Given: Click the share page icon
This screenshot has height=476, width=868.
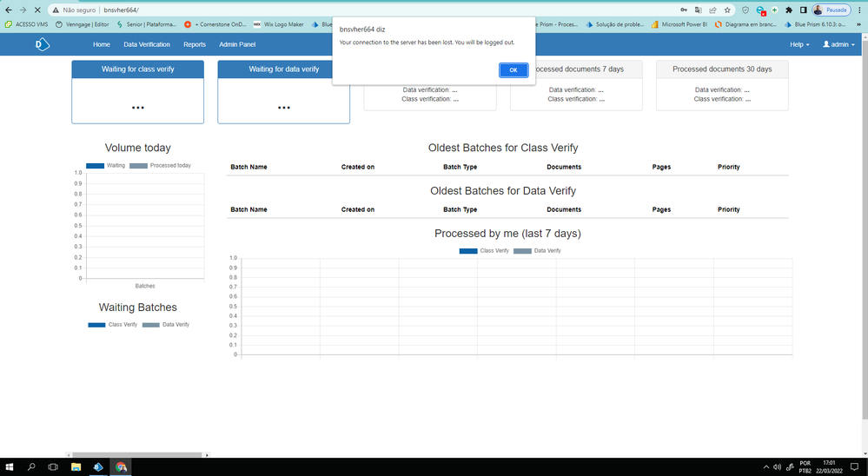Looking at the screenshot, I should click(713, 10).
